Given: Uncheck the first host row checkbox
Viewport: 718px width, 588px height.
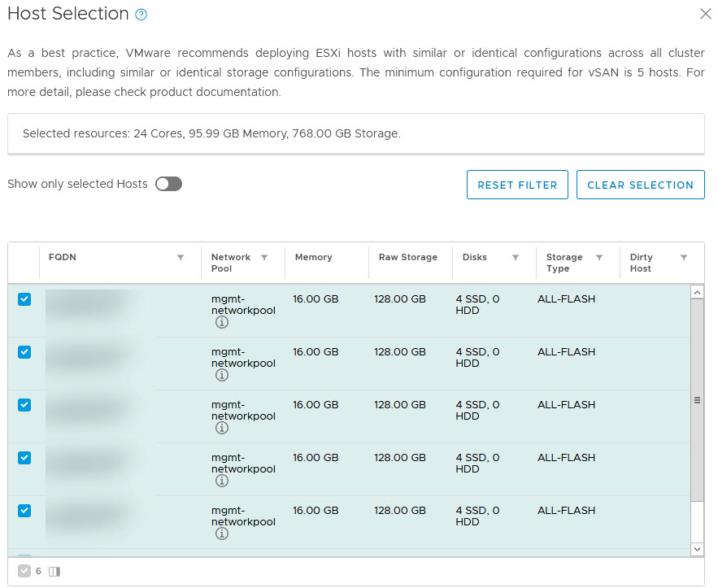Looking at the screenshot, I should point(24,299).
